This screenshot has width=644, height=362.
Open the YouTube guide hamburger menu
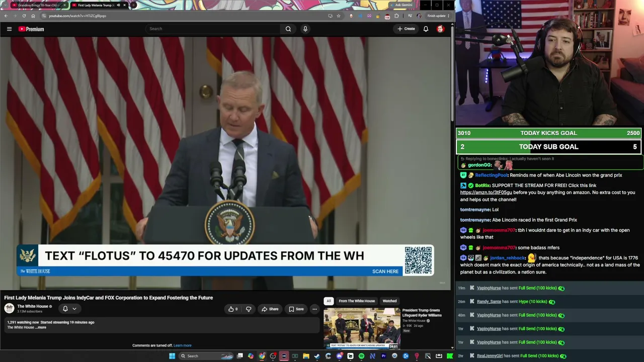click(x=9, y=29)
